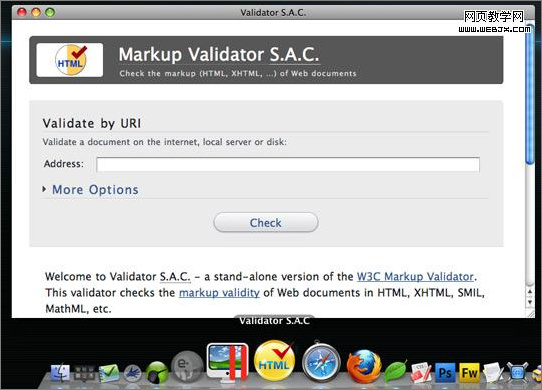Launch Safari from the Dock
Viewport: 542px width, 390px height.
click(321, 362)
